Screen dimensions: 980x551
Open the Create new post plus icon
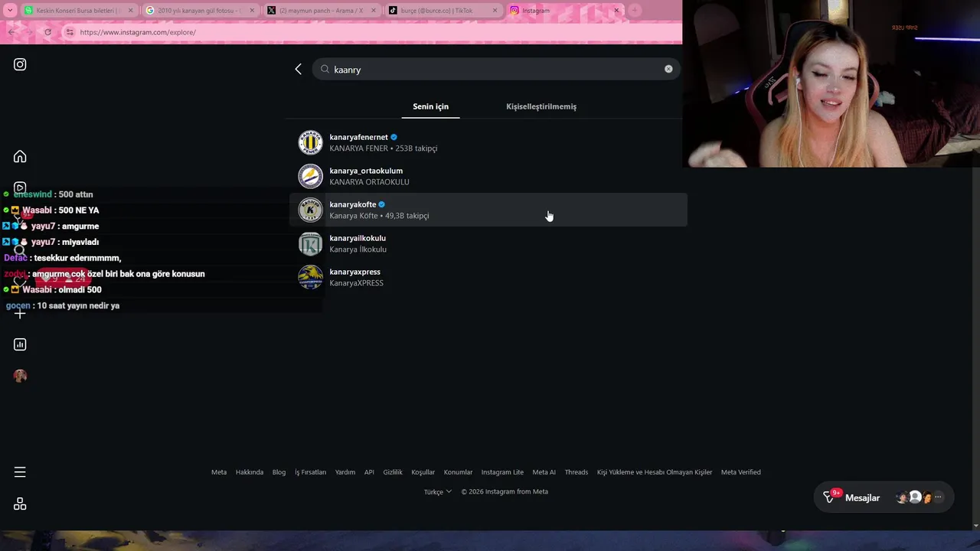pyautogui.click(x=20, y=313)
